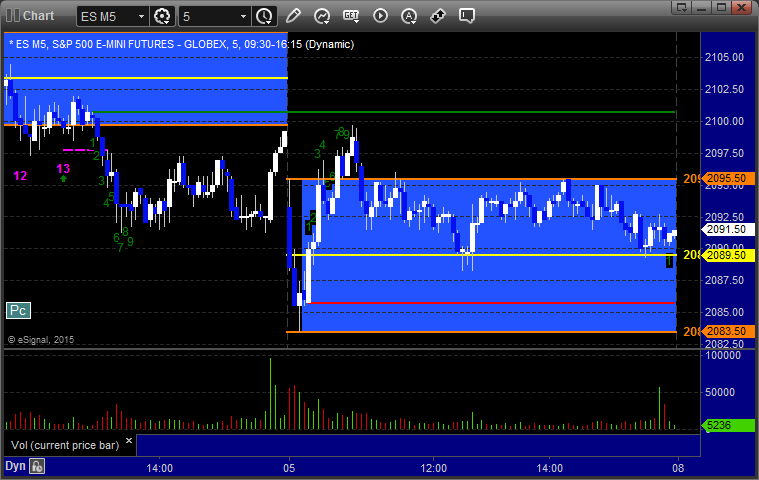Click the 2085.00 price axis label
The height and width of the screenshot is (480, 759).
[x=724, y=312]
